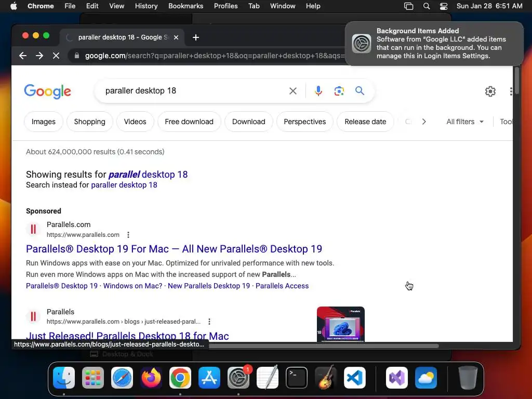Open the Bookmarks menu in menu bar
The height and width of the screenshot is (399, 532).
coord(185,6)
